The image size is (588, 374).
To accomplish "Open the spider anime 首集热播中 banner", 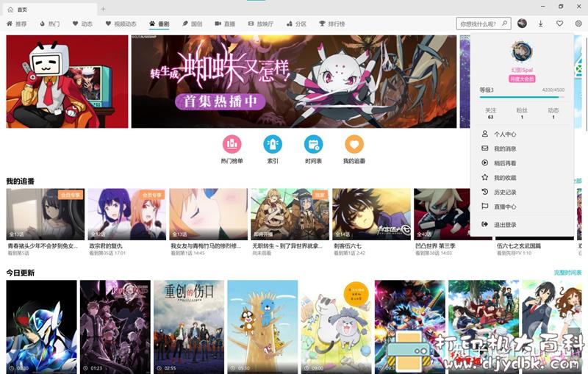I will [293, 82].
